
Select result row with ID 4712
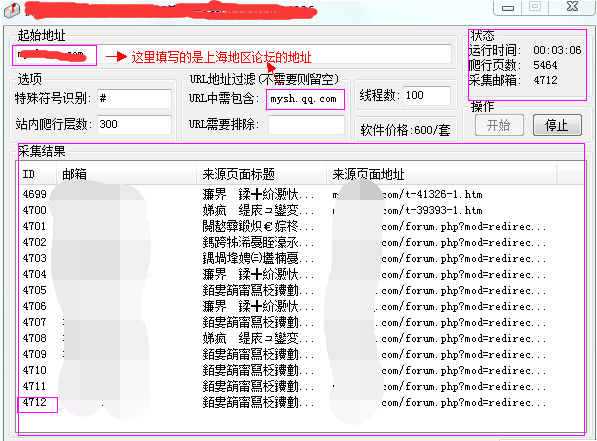pos(301,402)
